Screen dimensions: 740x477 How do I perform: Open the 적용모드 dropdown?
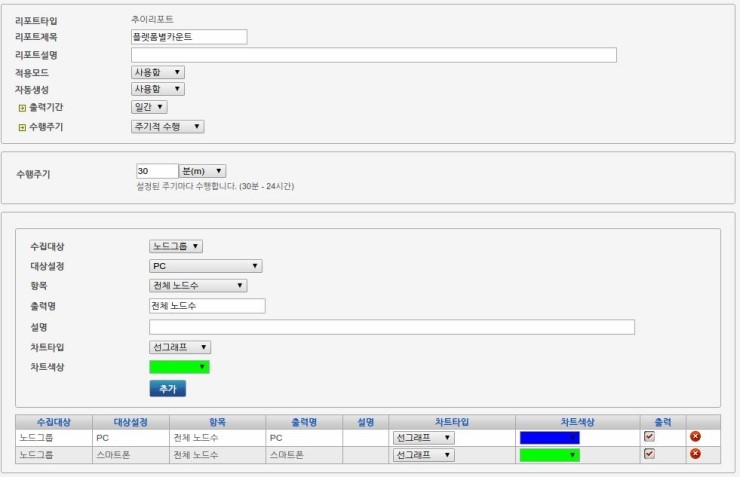pos(158,73)
